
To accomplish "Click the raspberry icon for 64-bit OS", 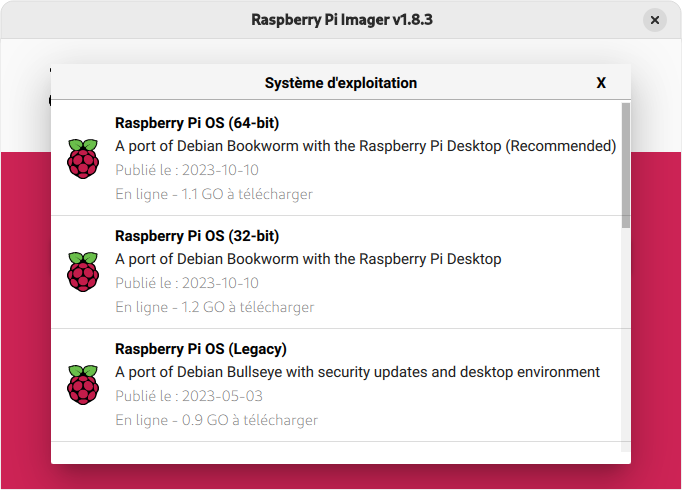I will click(x=83, y=159).
